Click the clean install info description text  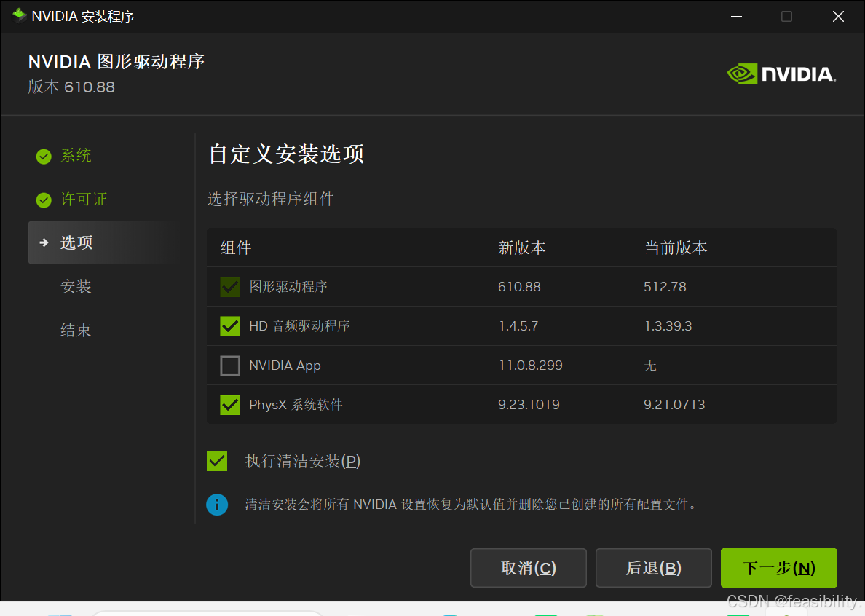471,505
